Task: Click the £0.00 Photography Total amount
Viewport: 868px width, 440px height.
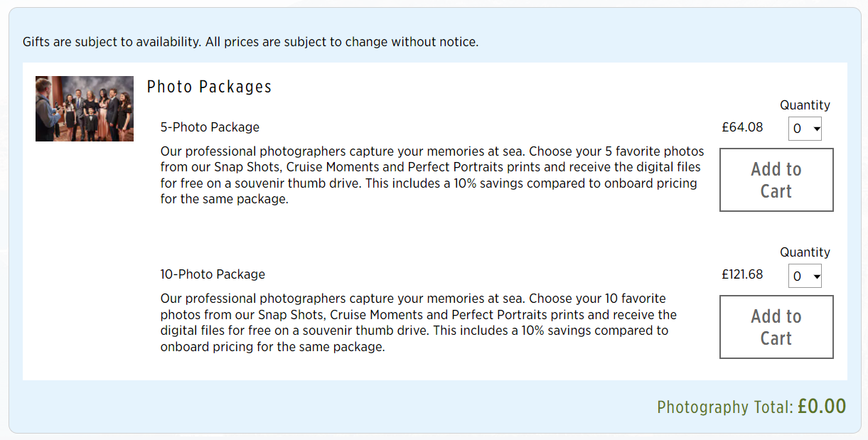Action: click(x=822, y=407)
